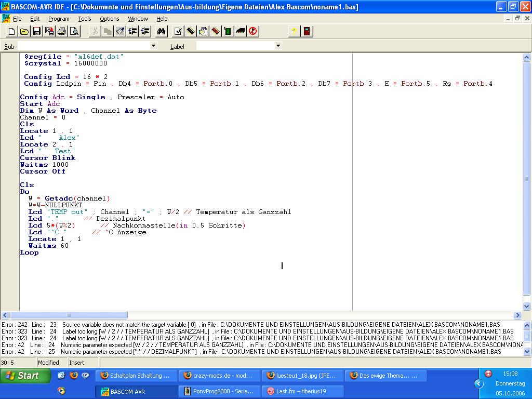
Task: Select error 242 line 23 entry
Action: [x=251, y=325]
